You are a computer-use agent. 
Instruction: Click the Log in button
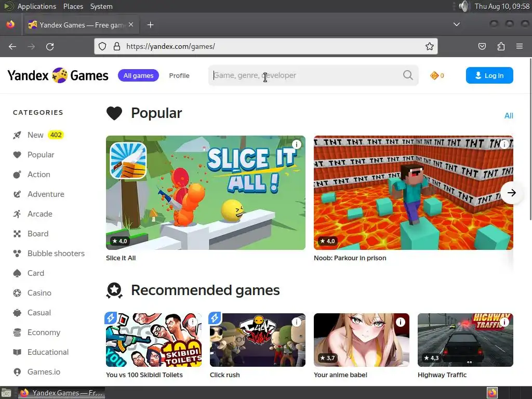click(x=489, y=75)
